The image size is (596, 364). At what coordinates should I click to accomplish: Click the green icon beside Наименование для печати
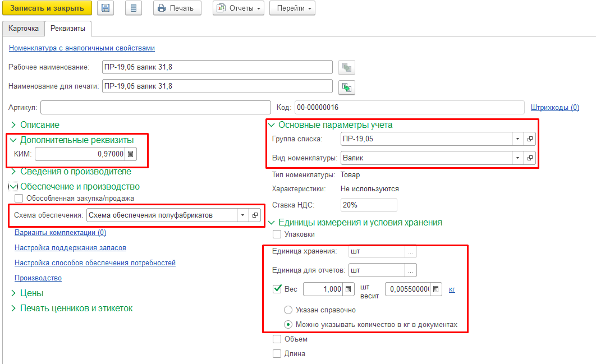pyautogui.click(x=347, y=87)
